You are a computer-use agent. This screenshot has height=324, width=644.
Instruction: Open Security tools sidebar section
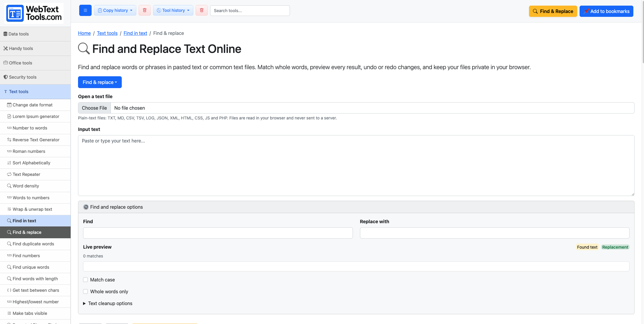point(35,77)
